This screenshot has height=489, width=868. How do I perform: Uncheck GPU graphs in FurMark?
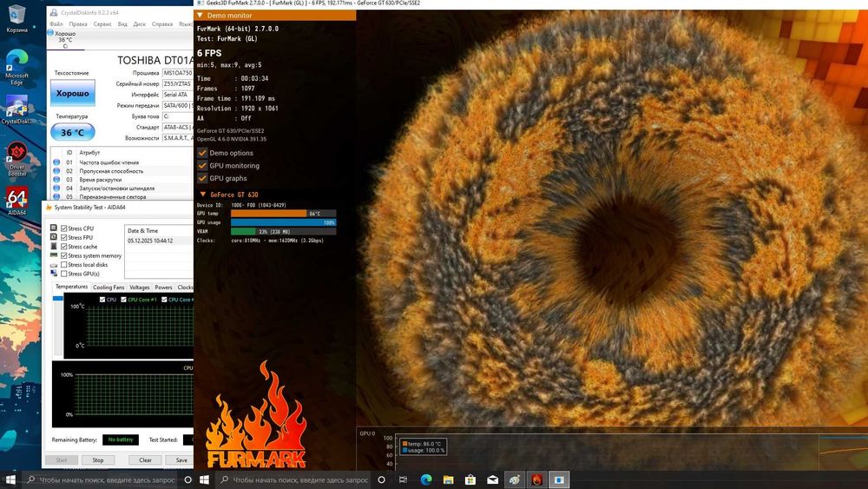click(202, 178)
